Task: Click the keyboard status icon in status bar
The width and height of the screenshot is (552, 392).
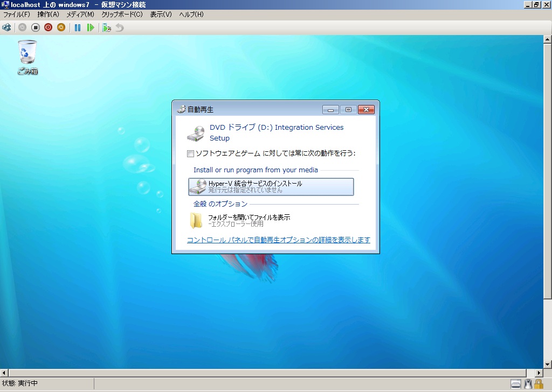Action: pyautogui.click(x=516, y=384)
